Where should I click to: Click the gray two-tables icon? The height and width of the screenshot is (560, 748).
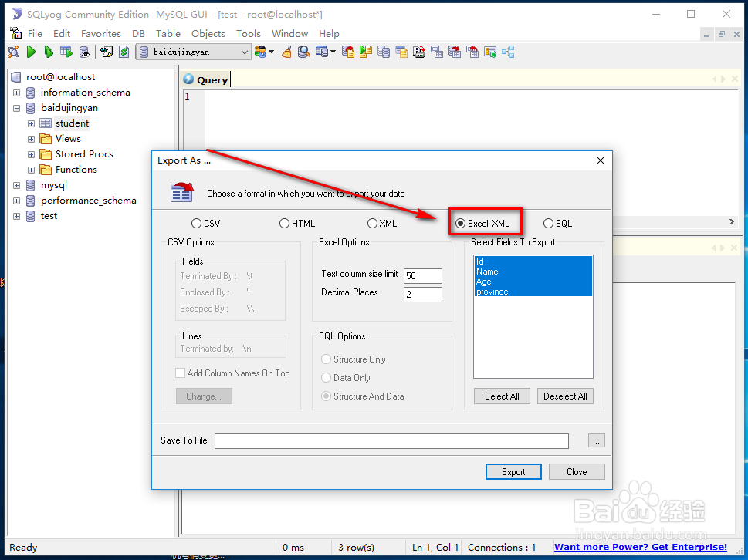tap(437, 52)
